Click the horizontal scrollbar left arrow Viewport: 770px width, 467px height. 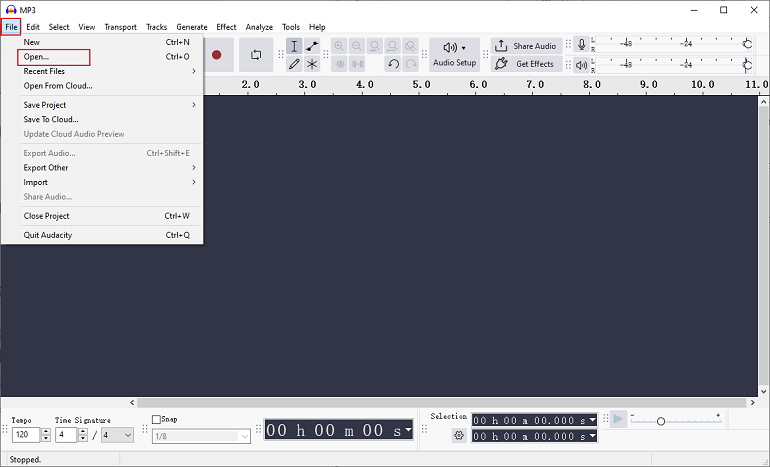pos(132,403)
